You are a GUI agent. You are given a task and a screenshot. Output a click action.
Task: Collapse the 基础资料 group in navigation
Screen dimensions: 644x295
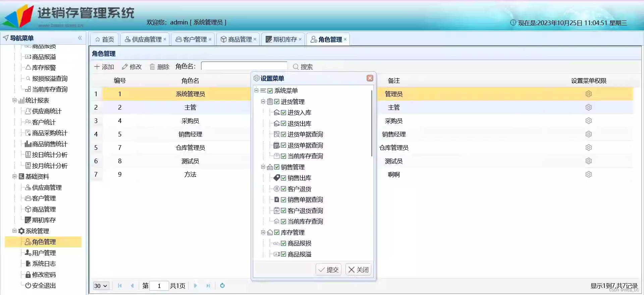(x=14, y=176)
